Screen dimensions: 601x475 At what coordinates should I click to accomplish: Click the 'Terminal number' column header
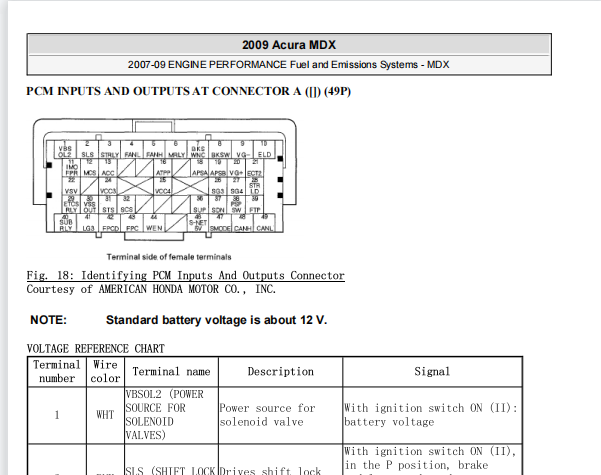pyautogui.click(x=57, y=371)
